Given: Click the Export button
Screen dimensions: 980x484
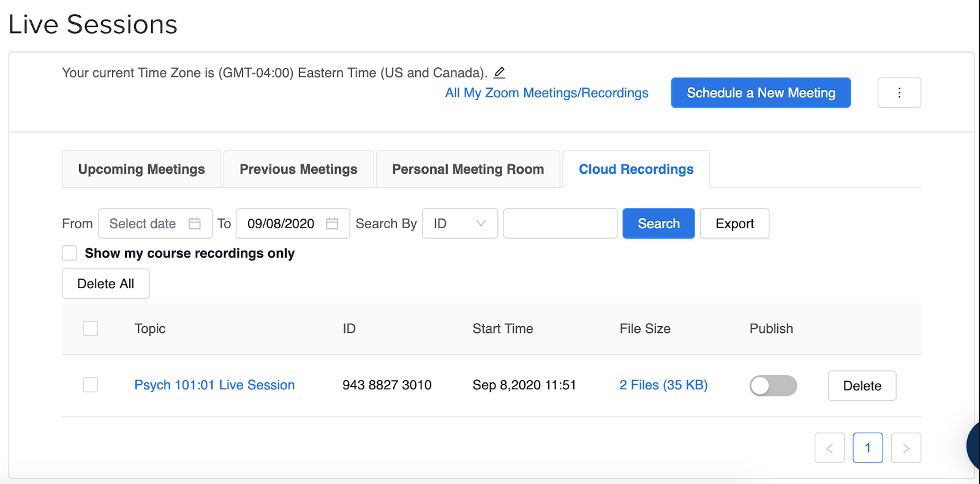Looking at the screenshot, I should [734, 223].
